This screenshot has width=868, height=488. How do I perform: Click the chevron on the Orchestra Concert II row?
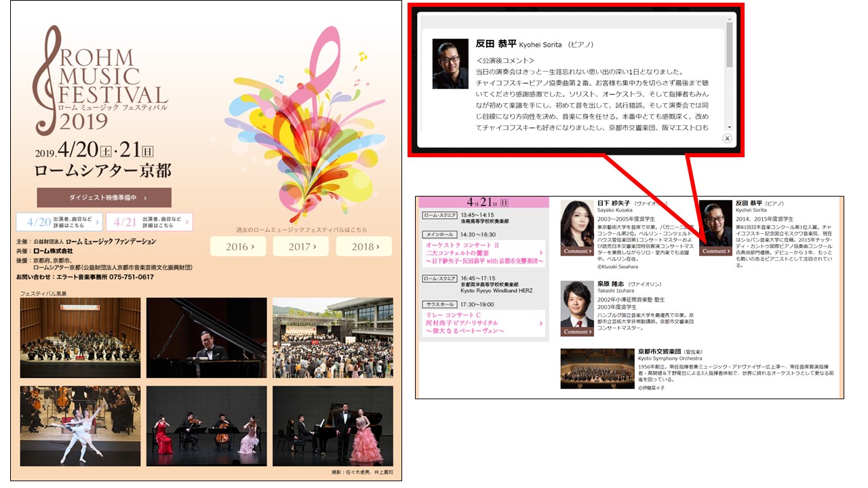(x=540, y=252)
